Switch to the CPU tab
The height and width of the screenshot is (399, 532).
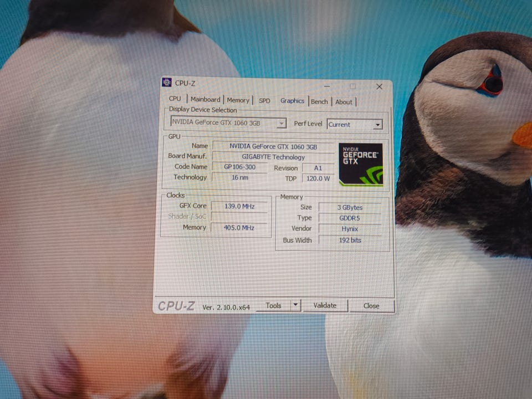click(x=175, y=99)
